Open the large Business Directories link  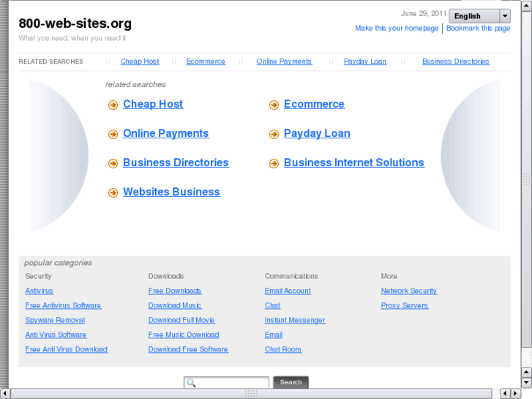[x=176, y=163]
